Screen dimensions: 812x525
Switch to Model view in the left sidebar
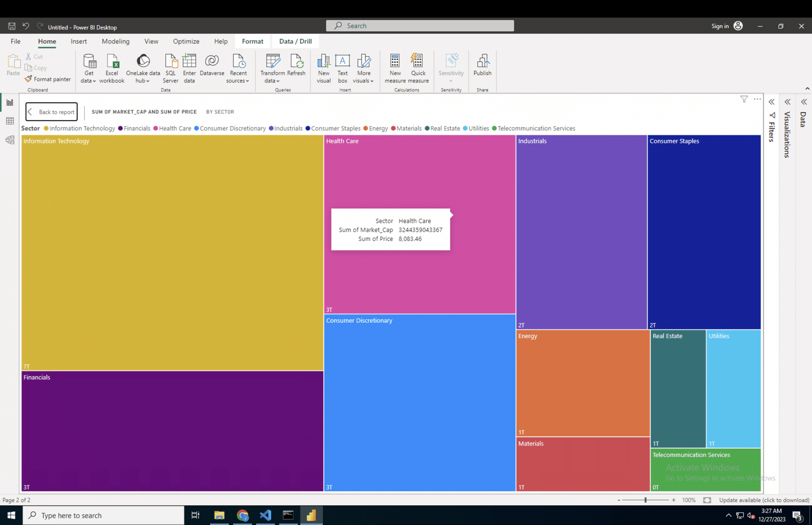click(x=10, y=140)
